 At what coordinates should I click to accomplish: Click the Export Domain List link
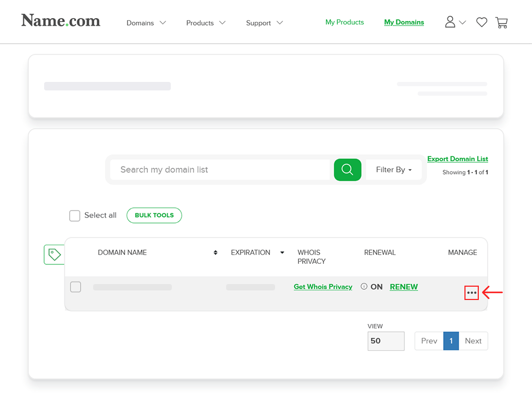coord(458,159)
